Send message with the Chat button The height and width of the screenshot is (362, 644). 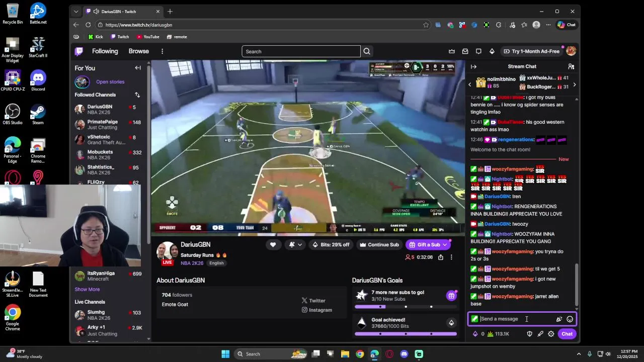tap(567, 334)
